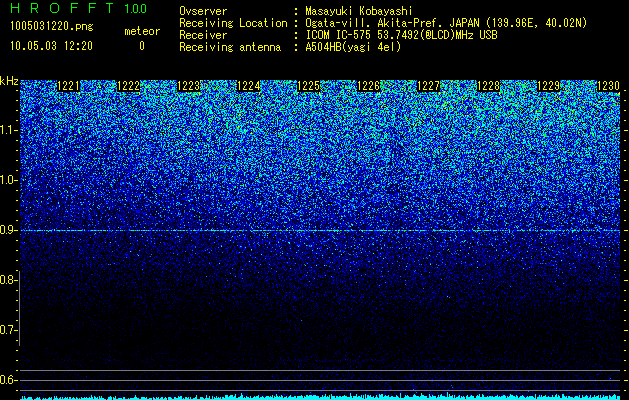Click the 1226 time marker

(368, 86)
